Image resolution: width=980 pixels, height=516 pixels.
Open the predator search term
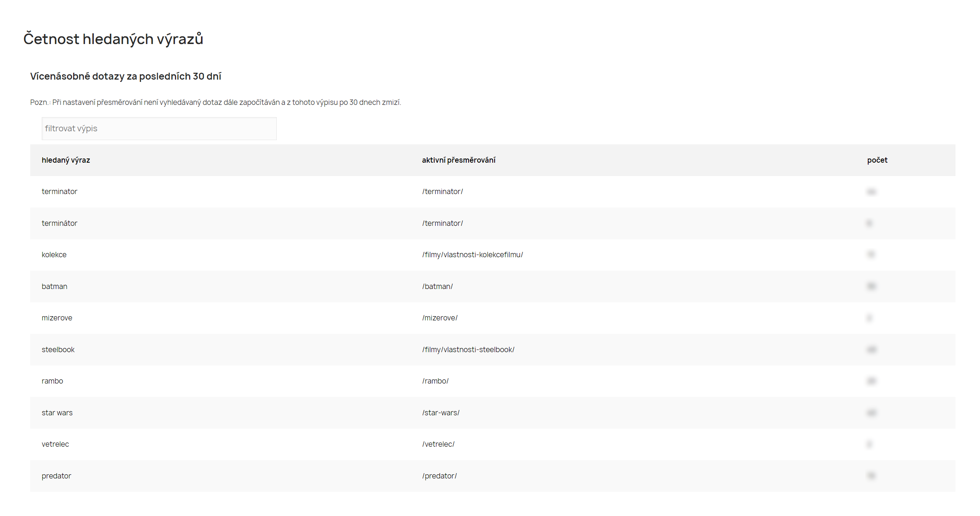coord(56,476)
